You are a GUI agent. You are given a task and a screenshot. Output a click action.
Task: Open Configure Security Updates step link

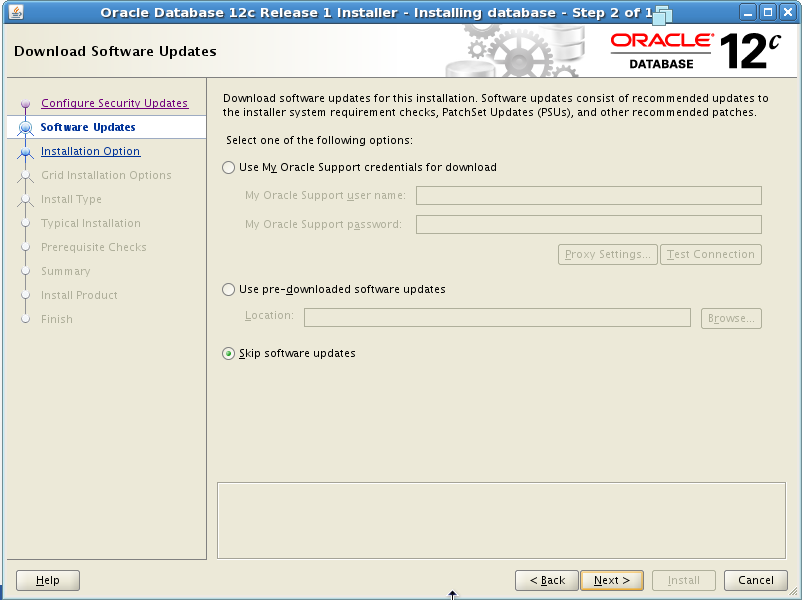[x=115, y=103]
